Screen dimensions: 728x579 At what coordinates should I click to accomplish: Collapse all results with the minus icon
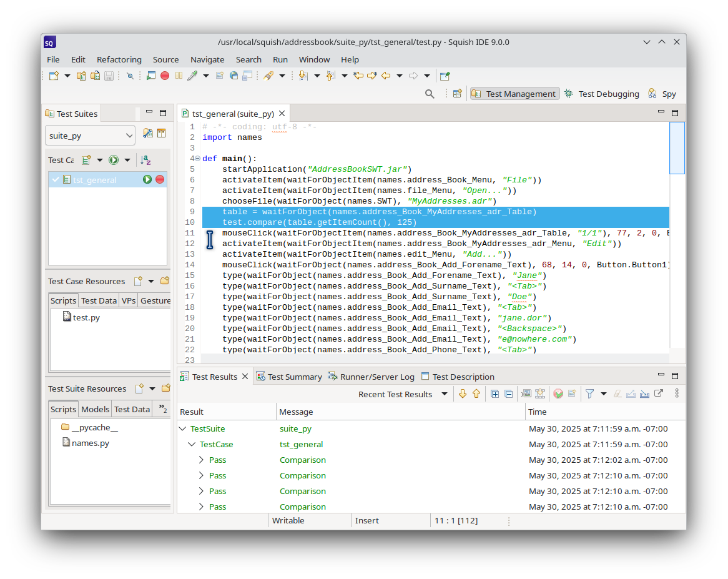pyautogui.click(x=508, y=393)
